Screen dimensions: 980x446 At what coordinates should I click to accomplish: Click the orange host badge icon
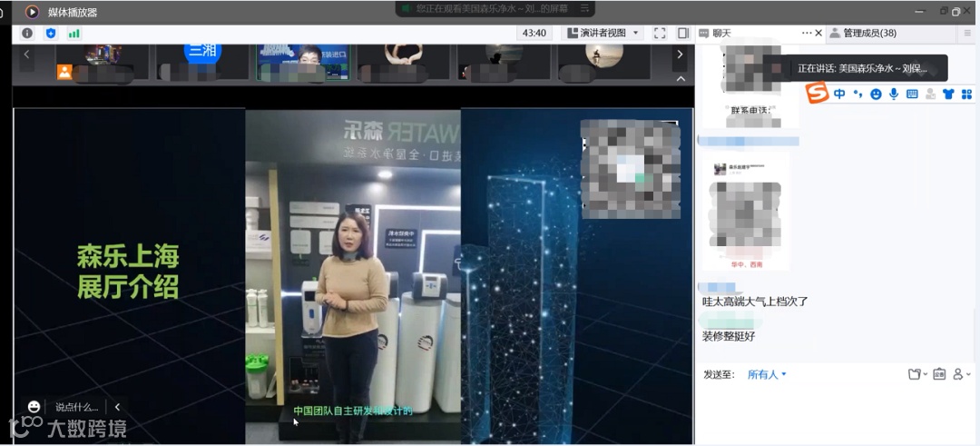pyautogui.click(x=64, y=72)
